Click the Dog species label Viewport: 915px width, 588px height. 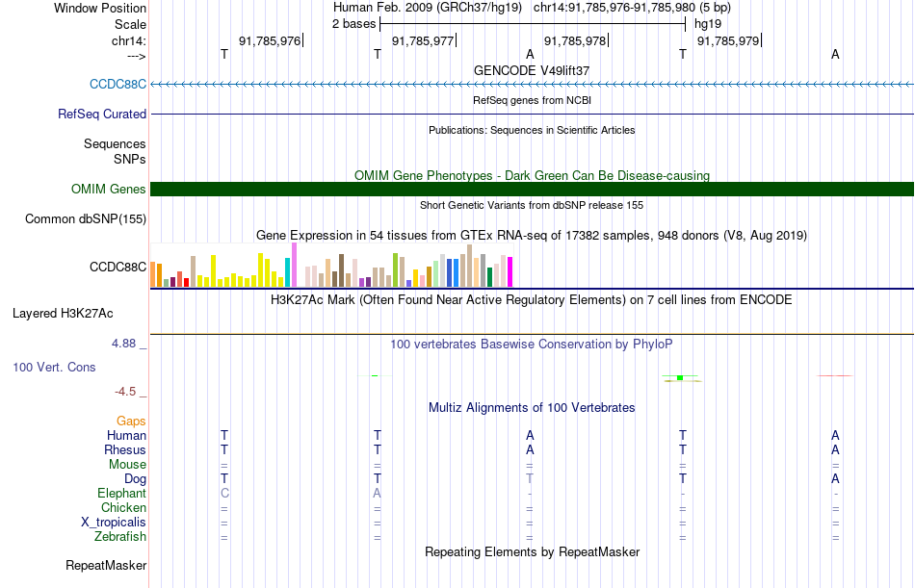tap(136, 479)
